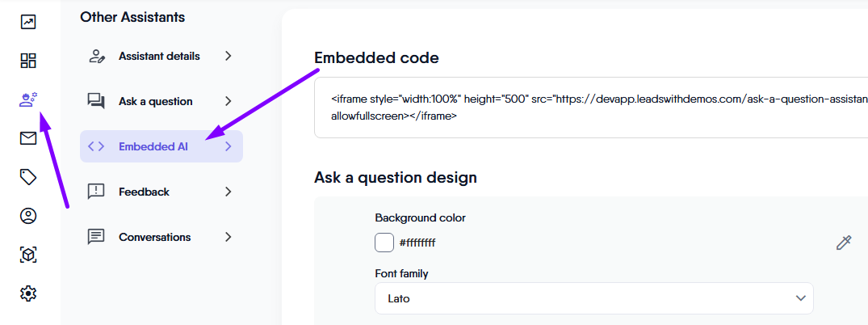The width and height of the screenshot is (868, 325).
Task: Expand the Feedback chevron arrow
Action: [229, 192]
